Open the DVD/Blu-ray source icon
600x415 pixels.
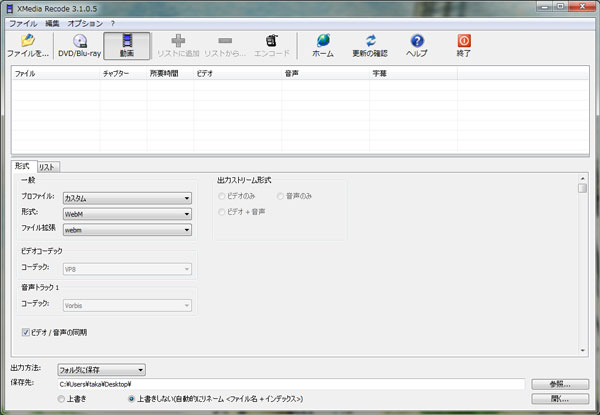tap(80, 45)
